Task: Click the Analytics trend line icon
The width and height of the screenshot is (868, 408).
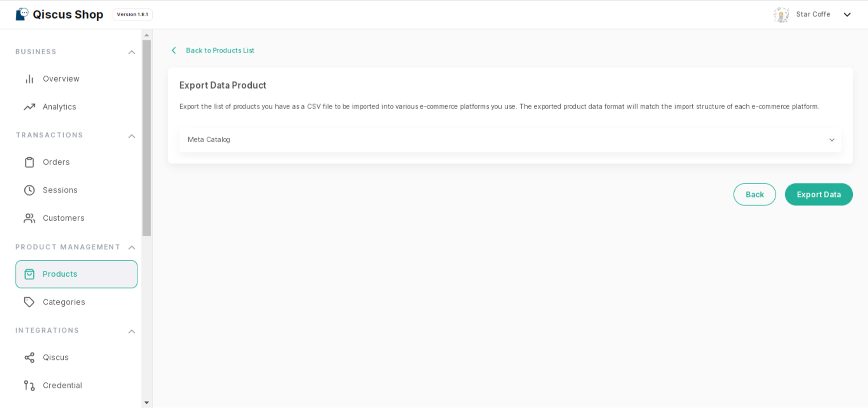Action: (30, 107)
